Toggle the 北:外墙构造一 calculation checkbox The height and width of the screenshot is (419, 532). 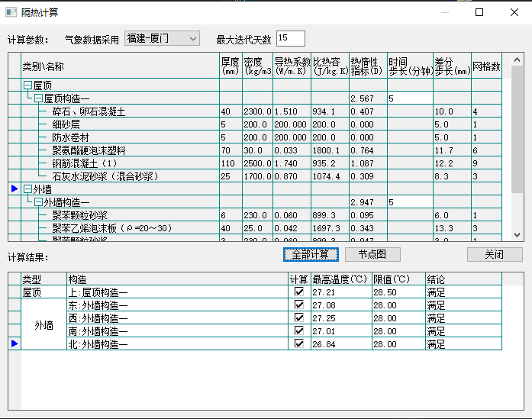299,344
